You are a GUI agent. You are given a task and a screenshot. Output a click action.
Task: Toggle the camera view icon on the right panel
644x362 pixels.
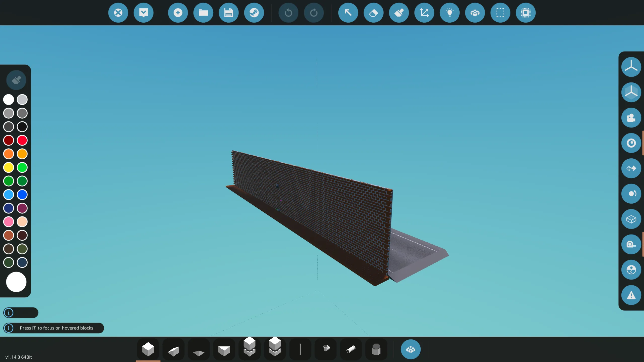point(631,118)
